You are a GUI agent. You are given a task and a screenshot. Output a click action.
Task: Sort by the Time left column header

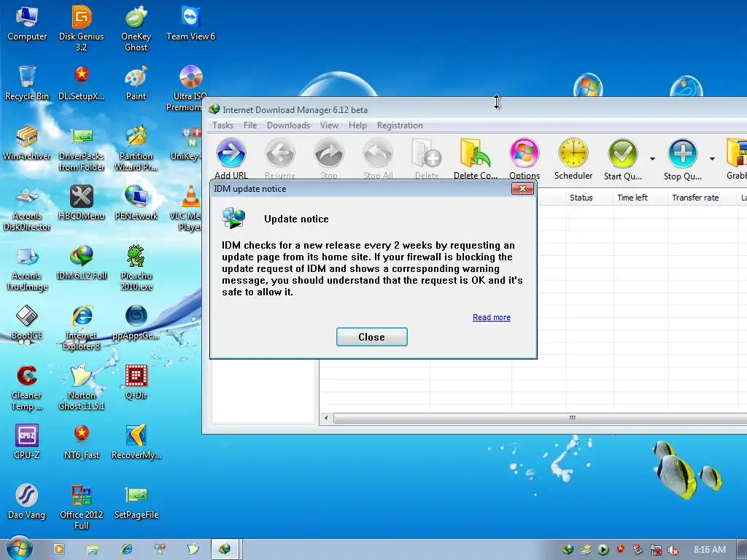[632, 198]
